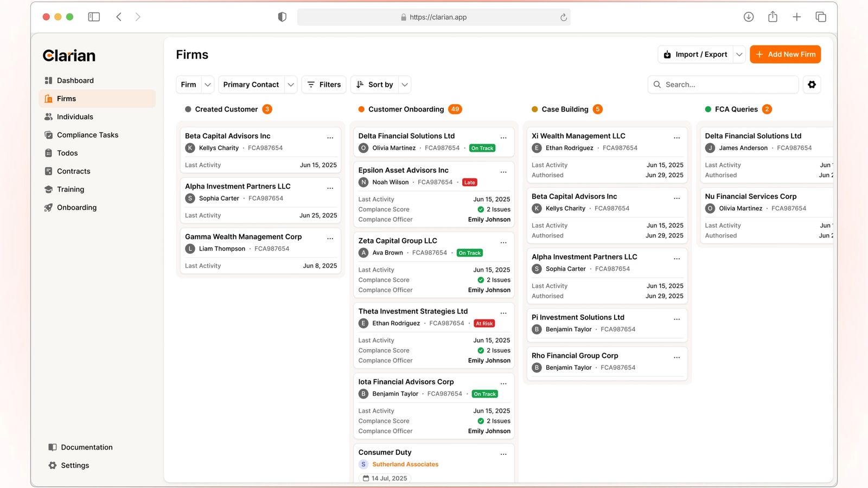Open Todos in the sidebar
This screenshot has width=868, height=488.
click(97, 153)
